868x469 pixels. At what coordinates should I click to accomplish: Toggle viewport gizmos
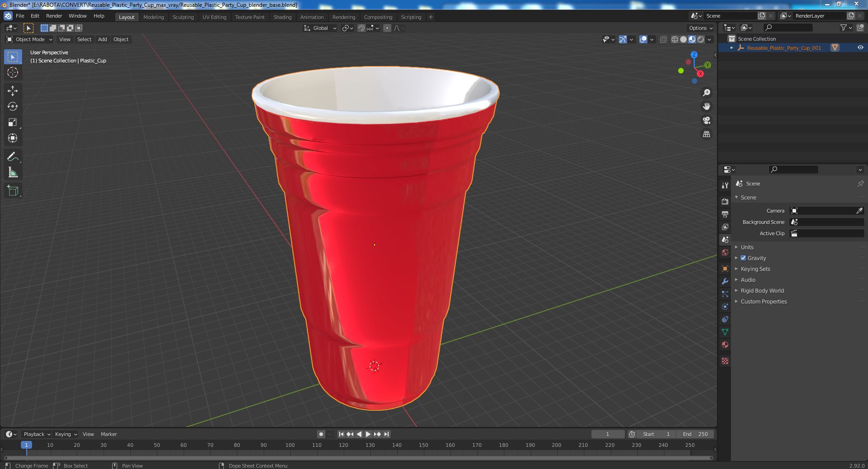tap(623, 39)
